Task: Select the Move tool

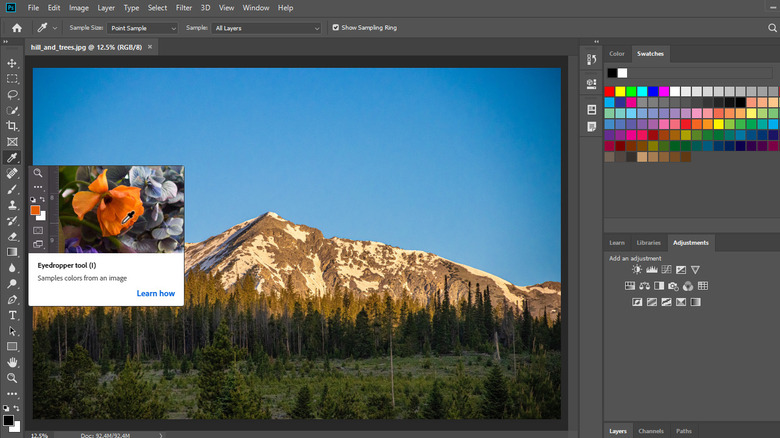Action: tap(12, 63)
